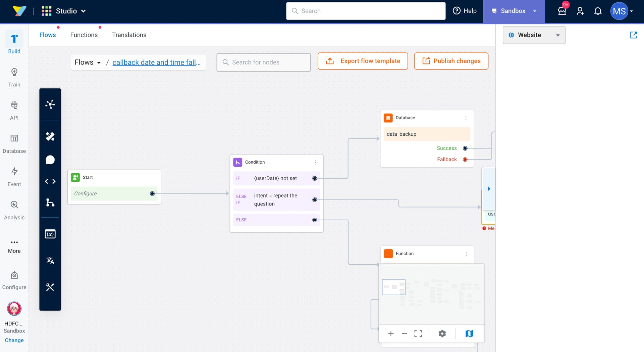
Task: Open the API section in sidebar
Action: (14, 111)
